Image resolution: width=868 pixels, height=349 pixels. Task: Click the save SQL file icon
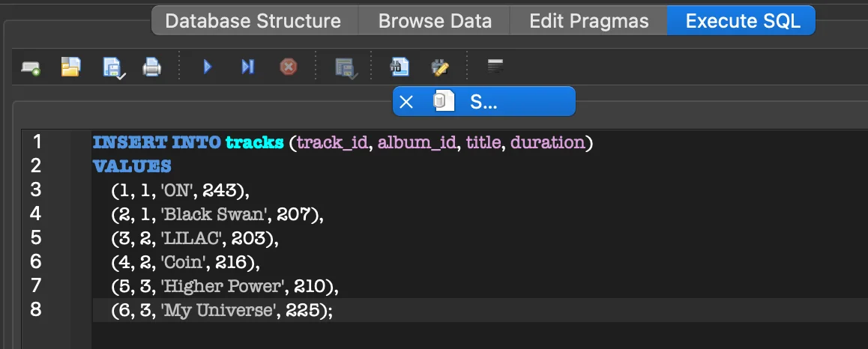(x=112, y=68)
